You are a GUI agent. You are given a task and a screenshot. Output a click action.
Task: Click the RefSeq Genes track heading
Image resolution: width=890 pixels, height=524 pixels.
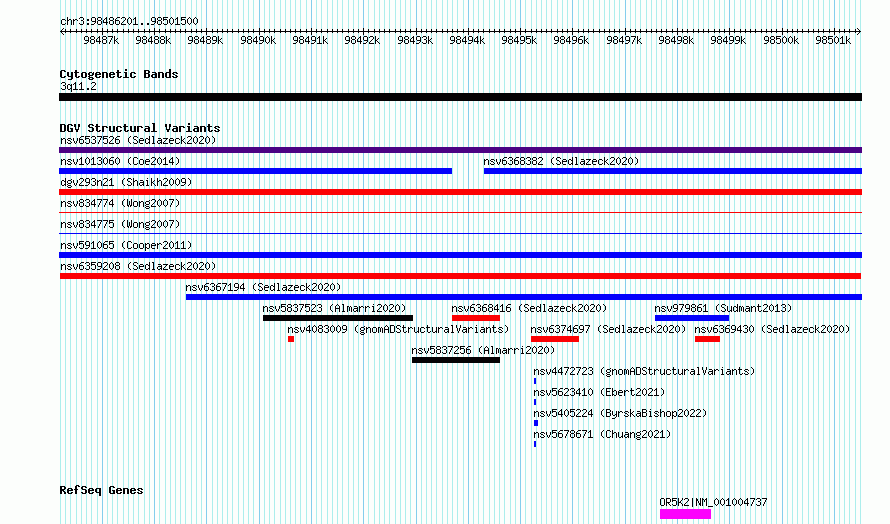coord(101,491)
